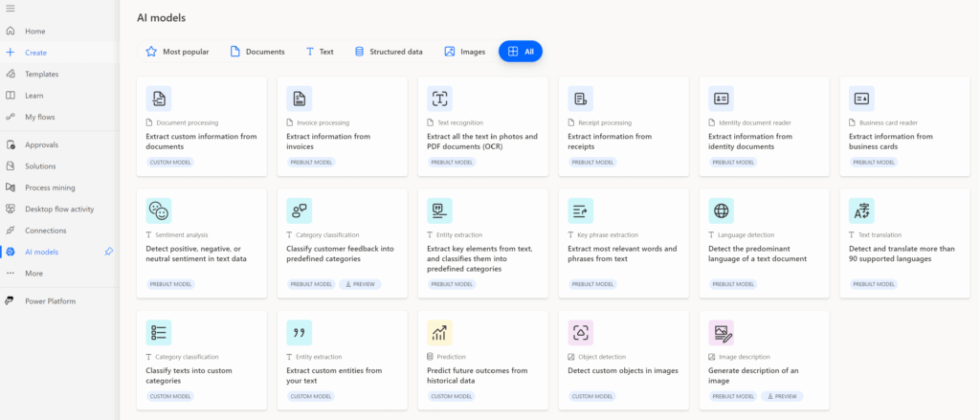This screenshot has height=420, width=980.
Task: Open Desktop flow activity icon
Action: pos(10,209)
